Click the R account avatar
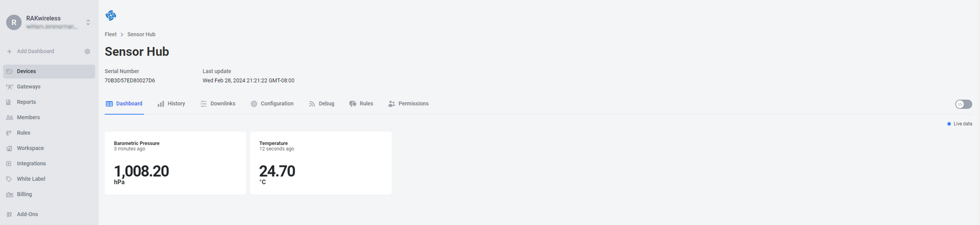 (14, 22)
